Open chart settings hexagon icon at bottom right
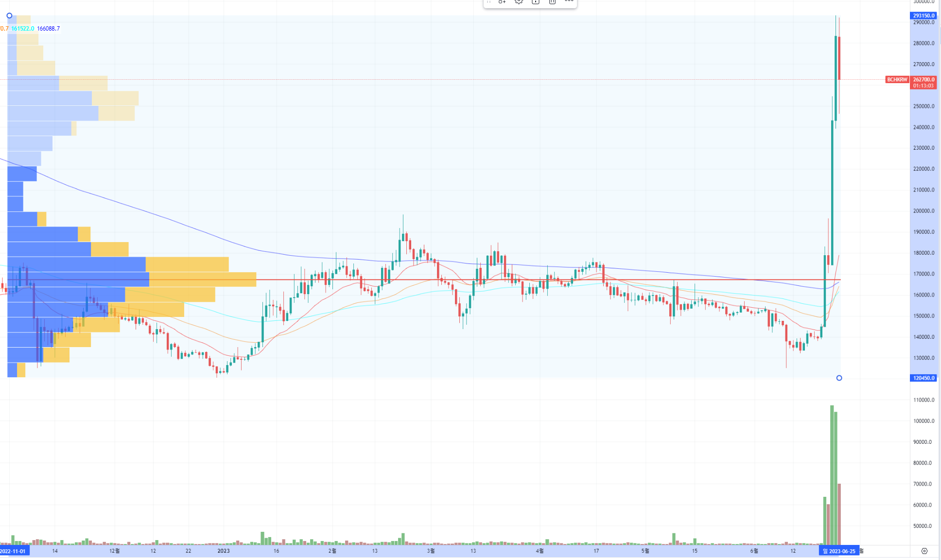 [924, 551]
